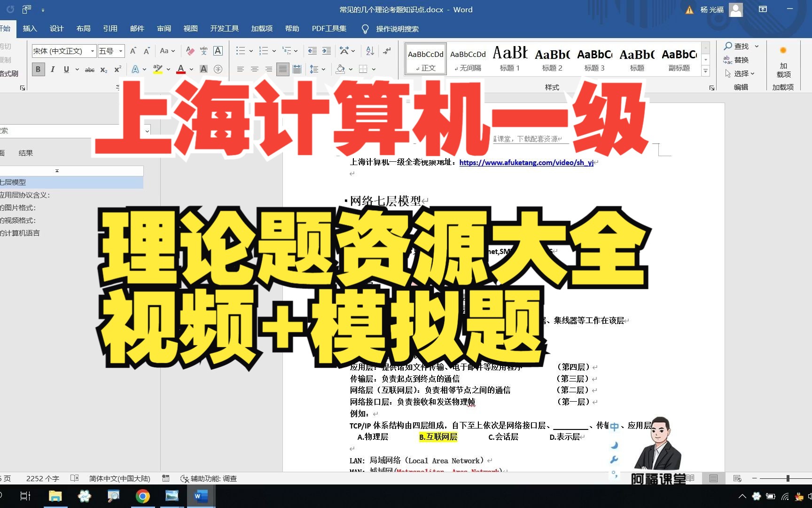Open the styles gallery expander arrow
Image resolution: width=812 pixels, height=508 pixels.
706,71
